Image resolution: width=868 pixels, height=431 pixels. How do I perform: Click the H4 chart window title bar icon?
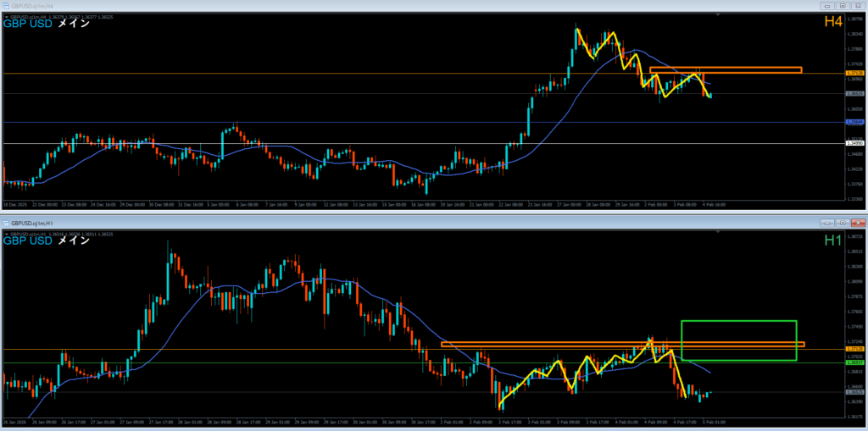coord(6,4)
